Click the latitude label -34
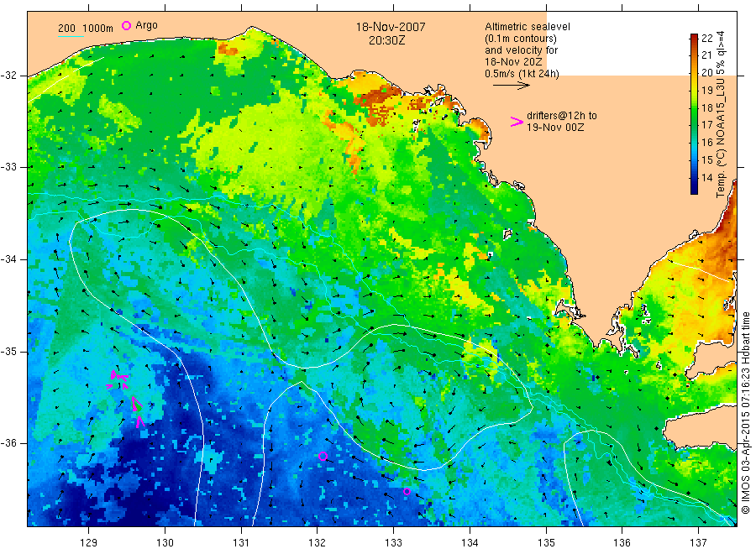 8,259
